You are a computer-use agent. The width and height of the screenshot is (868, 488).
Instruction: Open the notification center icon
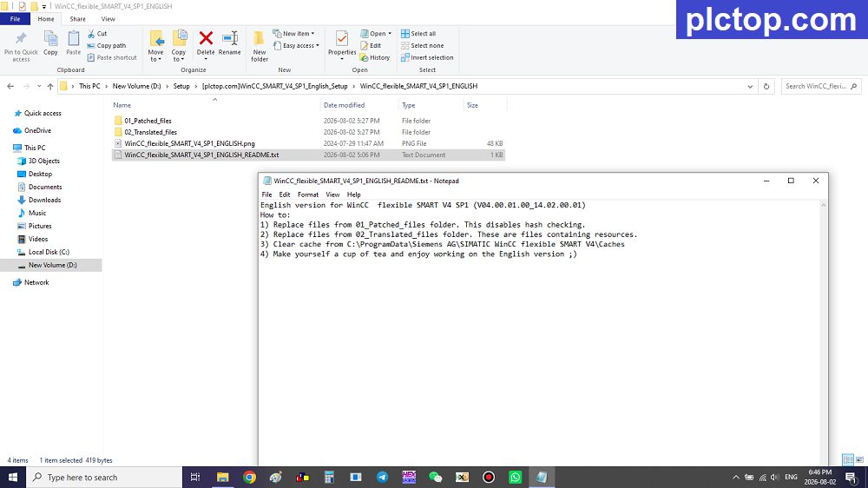tap(851, 477)
